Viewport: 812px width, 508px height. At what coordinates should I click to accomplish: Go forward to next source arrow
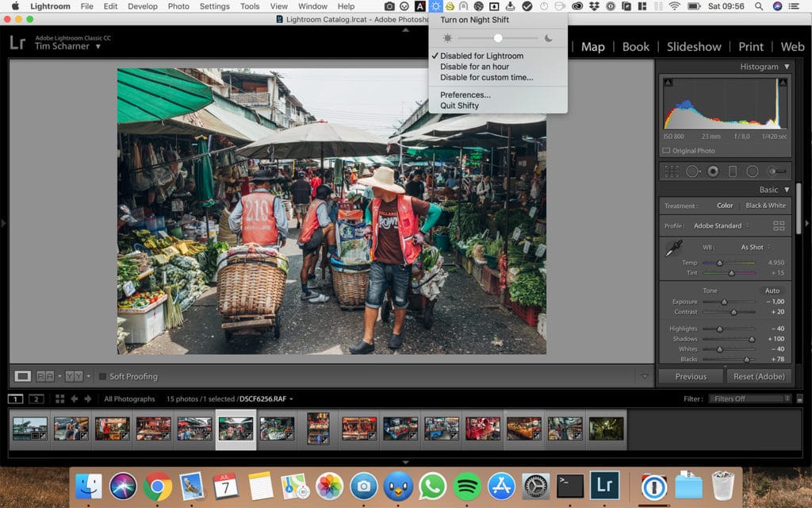click(87, 398)
